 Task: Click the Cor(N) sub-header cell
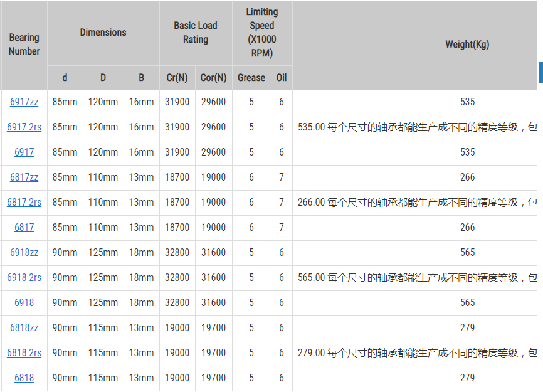[x=213, y=78]
